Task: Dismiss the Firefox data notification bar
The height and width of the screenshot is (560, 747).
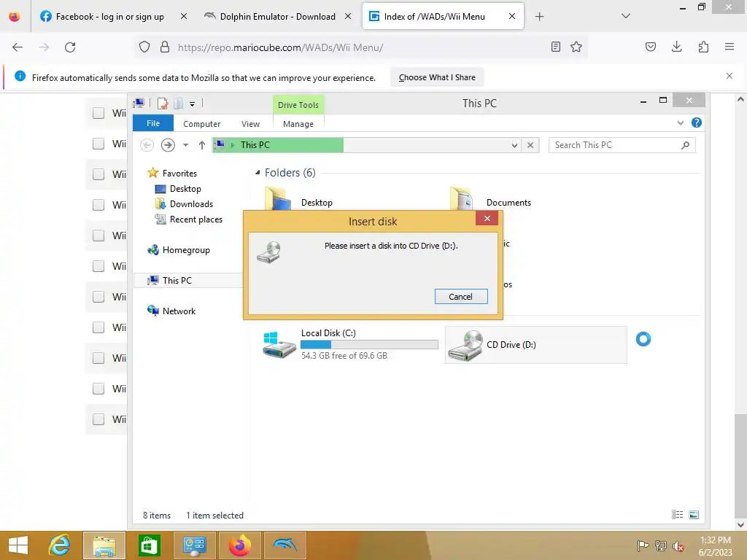Action: click(x=729, y=76)
